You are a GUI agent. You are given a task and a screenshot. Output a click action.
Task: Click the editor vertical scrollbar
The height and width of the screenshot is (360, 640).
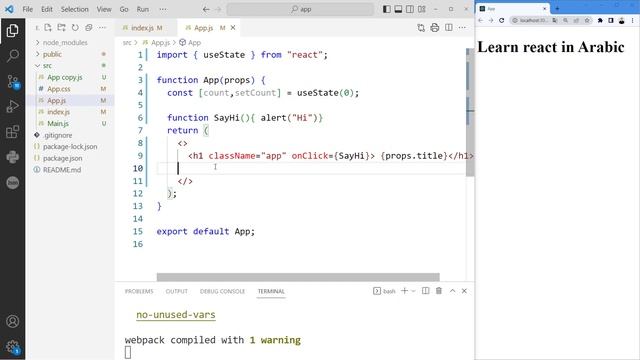[x=470, y=112]
